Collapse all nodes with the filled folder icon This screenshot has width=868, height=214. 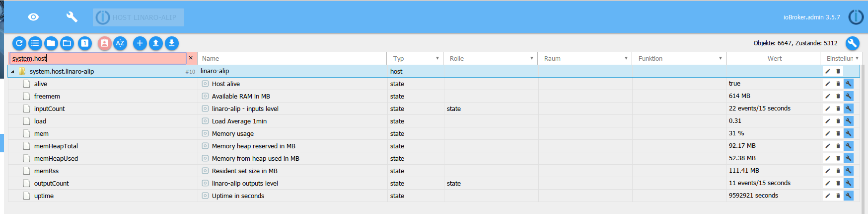click(51, 43)
